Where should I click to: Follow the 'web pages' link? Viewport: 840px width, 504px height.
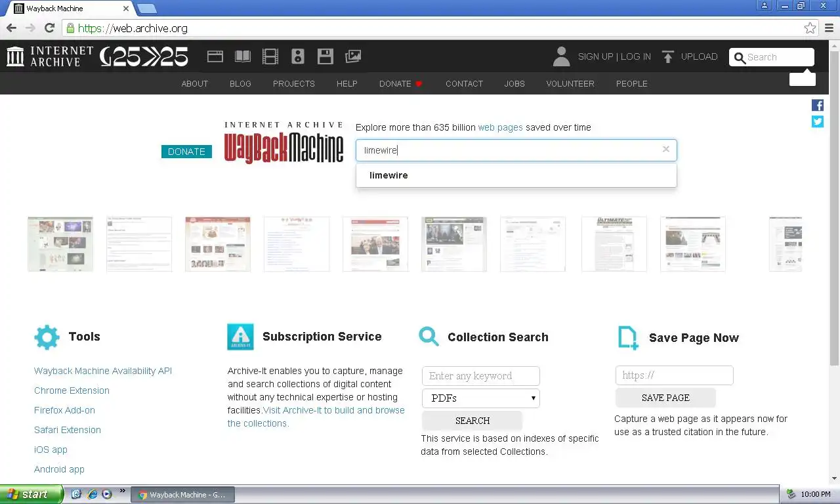(500, 127)
